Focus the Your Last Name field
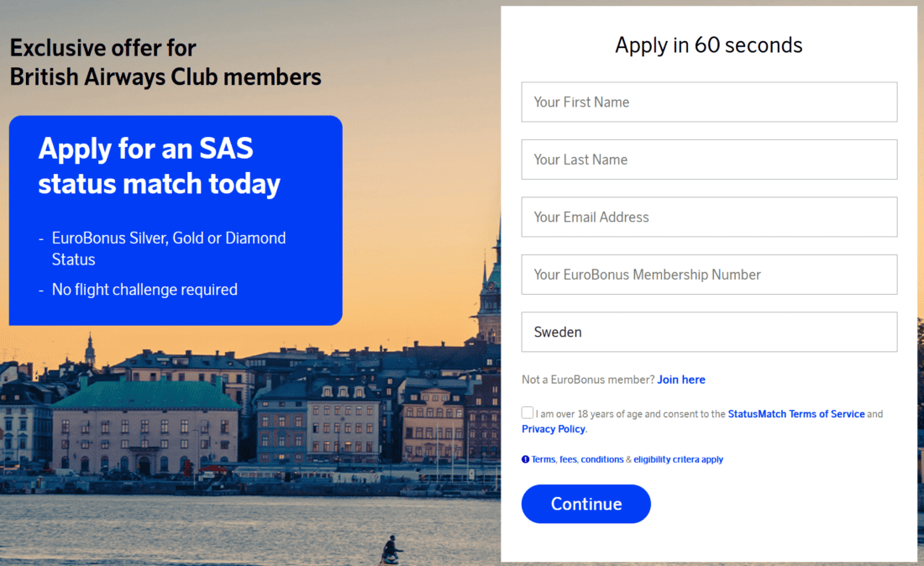924x566 pixels. [709, 160]
